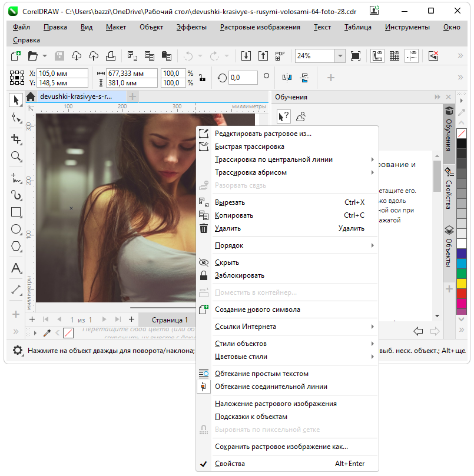474x476 pixels.
Task: Choose Быстрая трассировка
Action: tap(287, 147)
